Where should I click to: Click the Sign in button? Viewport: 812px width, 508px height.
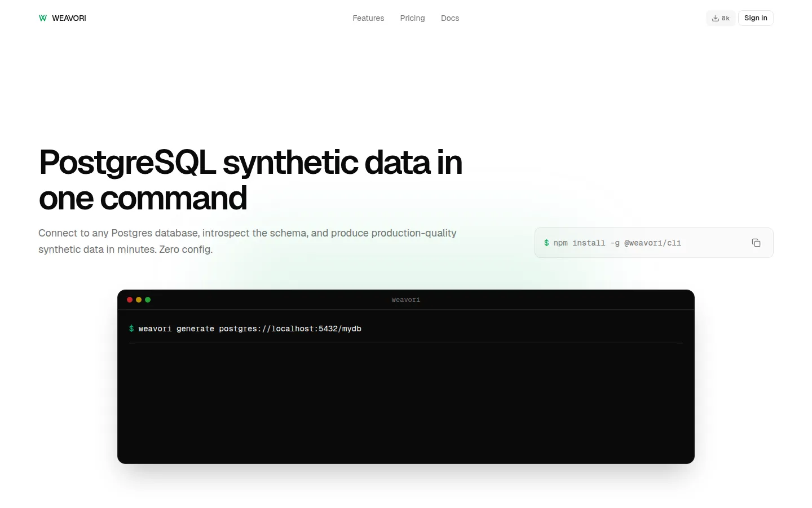(x=756, y=18)
